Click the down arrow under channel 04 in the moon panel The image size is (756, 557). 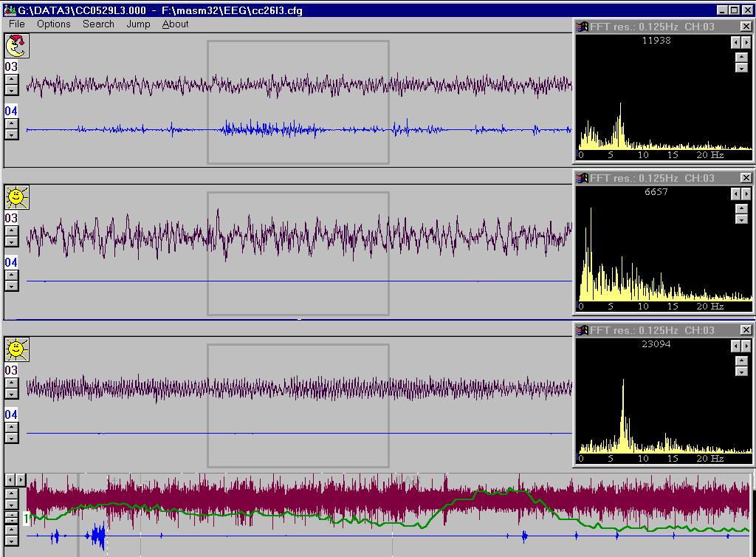pyautogui.click(x=12, y=134)
